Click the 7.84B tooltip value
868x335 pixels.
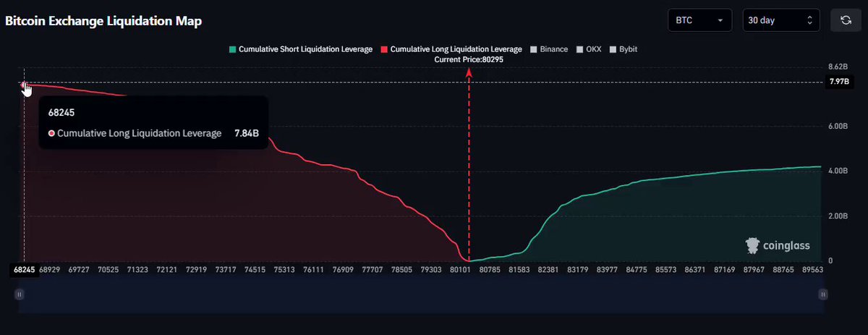click(247, 133)
